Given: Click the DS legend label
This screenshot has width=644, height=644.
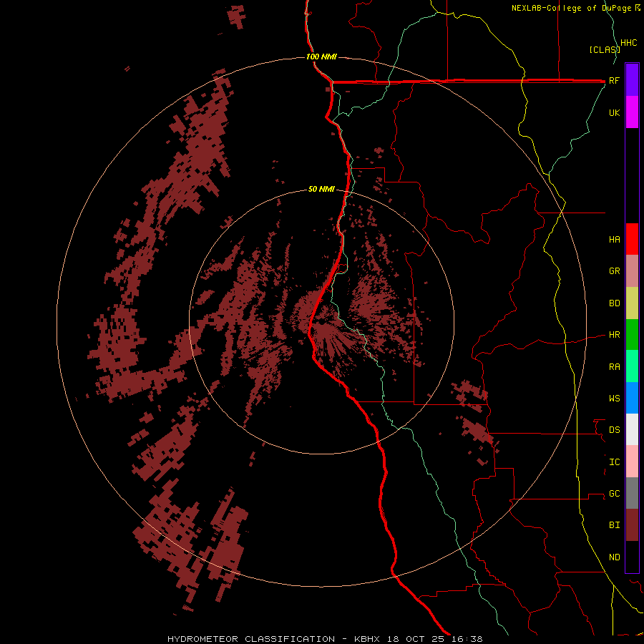Looking at the screenshot, I should pos(614,430).
